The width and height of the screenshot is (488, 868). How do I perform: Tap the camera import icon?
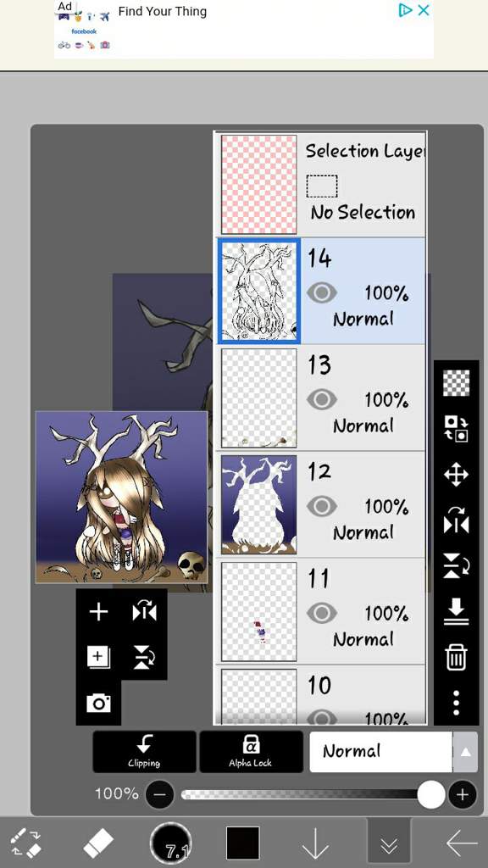click(x=98, y=703)
